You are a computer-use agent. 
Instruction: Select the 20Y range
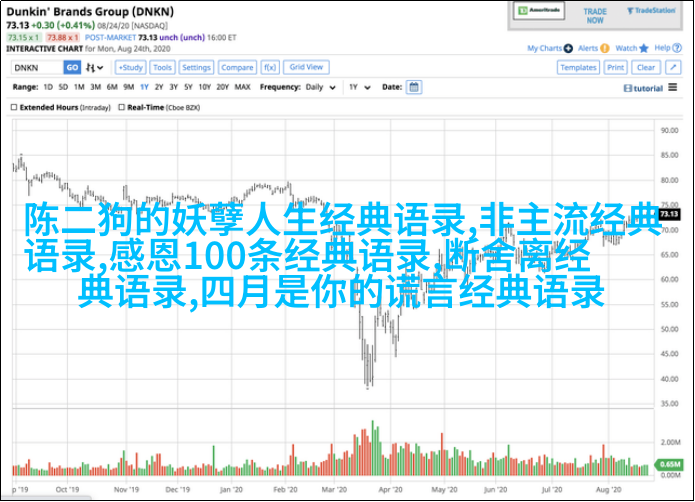tap(222, 87)
